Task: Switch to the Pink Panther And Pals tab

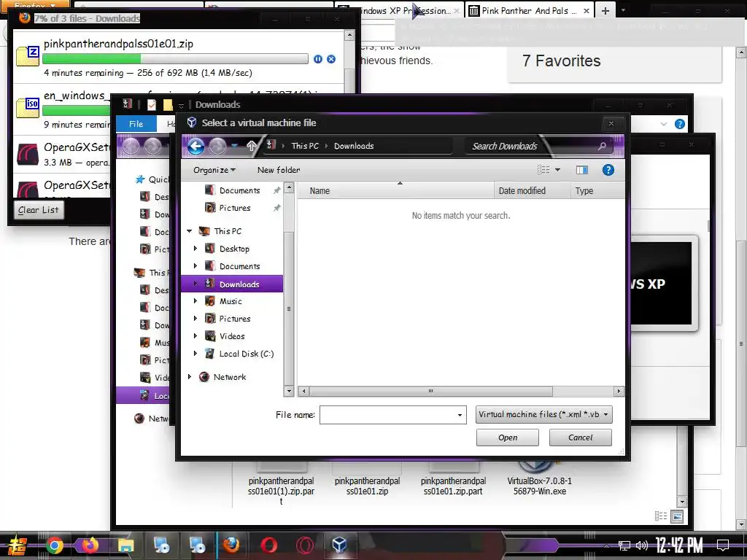Action: coord(530,10)
